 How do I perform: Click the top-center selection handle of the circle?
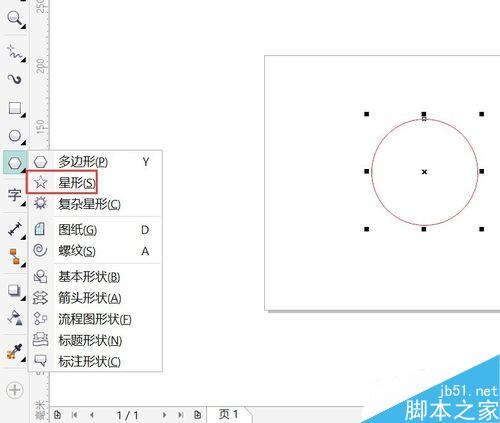pyautogui.click(x=424, y=114)
